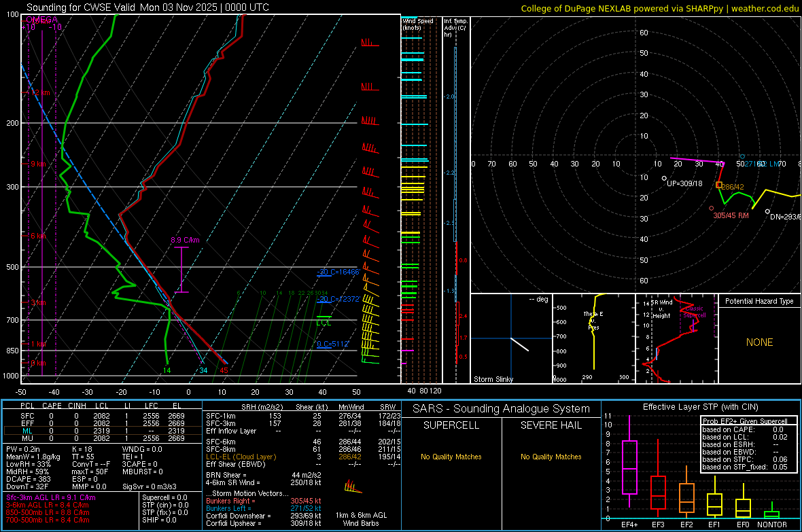The width and height of the screenshot is (802, 532).
Task: Click the 0 C=5112' freezing level label
Action: [x=333, y=344]
